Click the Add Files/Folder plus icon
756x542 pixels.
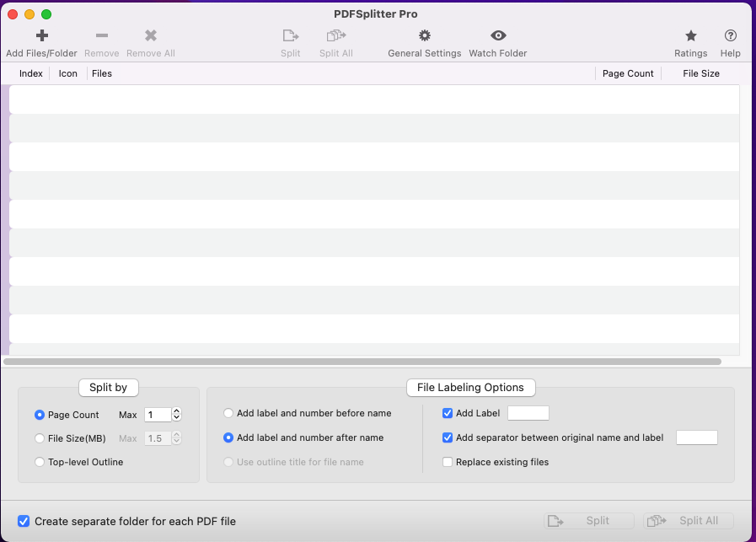[x=42, y=35]
